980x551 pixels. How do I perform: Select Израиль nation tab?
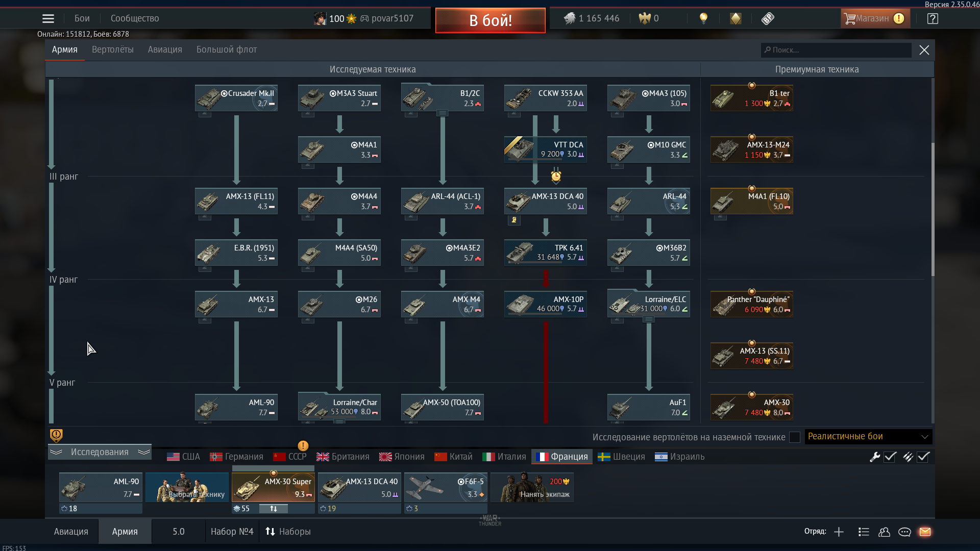click(680, 457)
